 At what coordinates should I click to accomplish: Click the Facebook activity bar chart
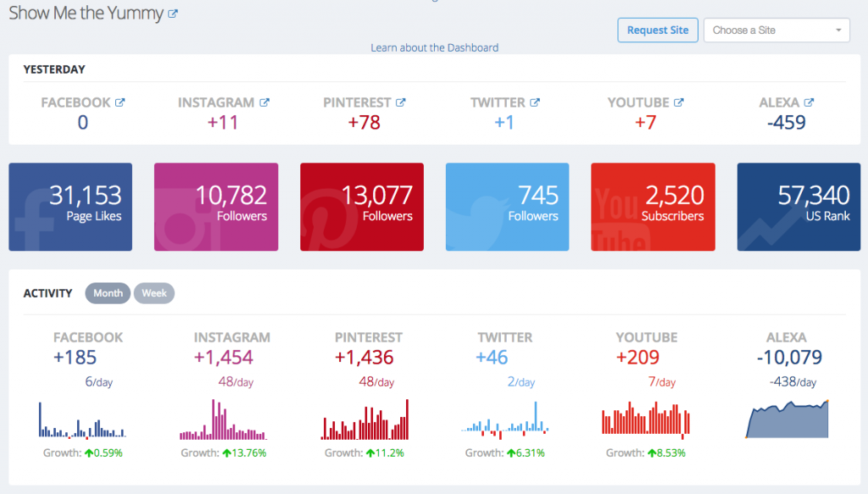point(82,420)
